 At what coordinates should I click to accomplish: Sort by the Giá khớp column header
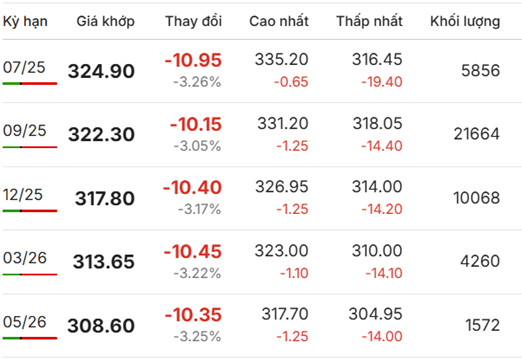click(106, 21)
